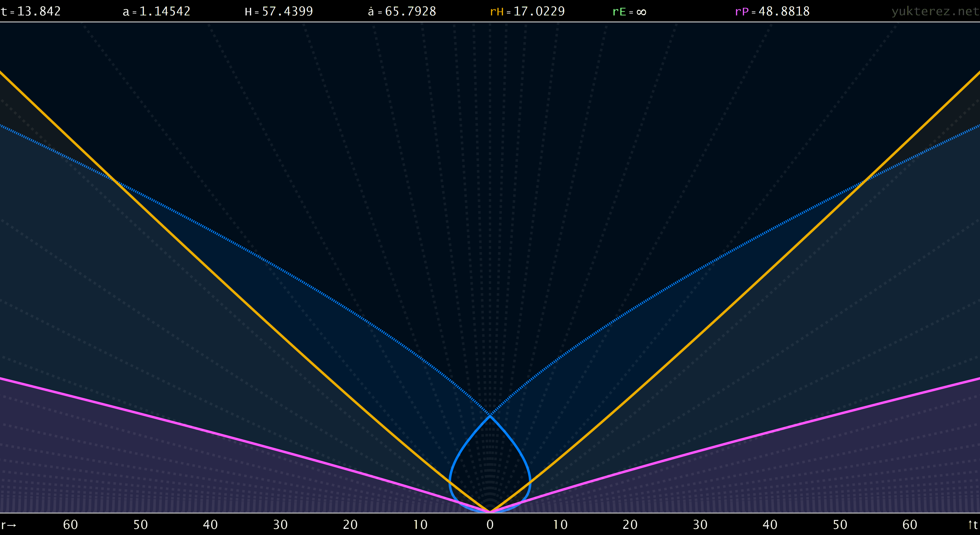Screen dimensions: 980x535
Task: Click the right 30 axis tick
Action: point(700,525)
